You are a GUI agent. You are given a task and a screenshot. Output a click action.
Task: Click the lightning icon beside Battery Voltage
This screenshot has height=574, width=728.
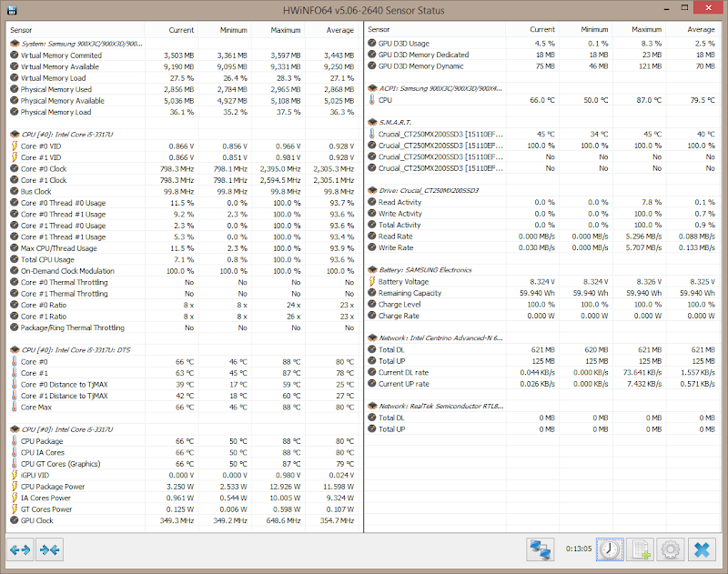click(x=371, y=282)
